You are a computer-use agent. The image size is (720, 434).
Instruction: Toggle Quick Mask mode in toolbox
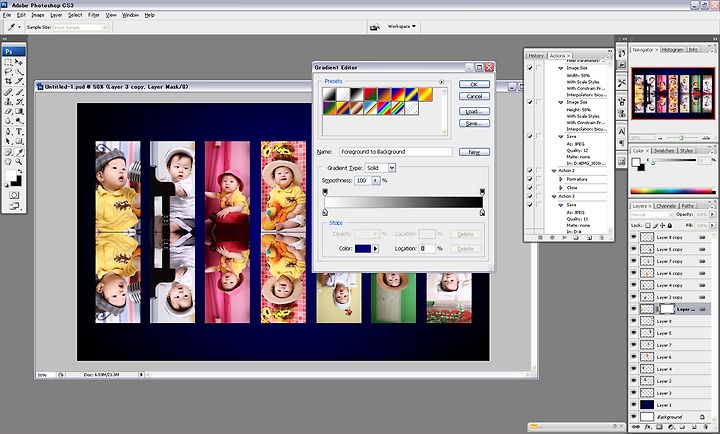click(14, 195)
